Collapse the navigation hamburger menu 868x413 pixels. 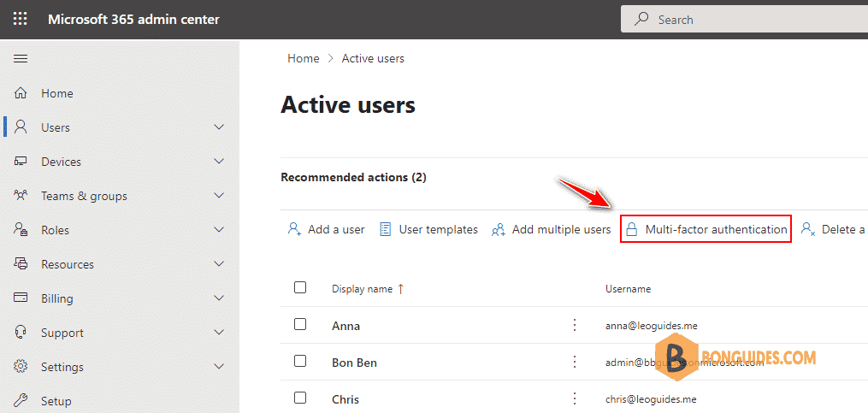click(21, 59)
